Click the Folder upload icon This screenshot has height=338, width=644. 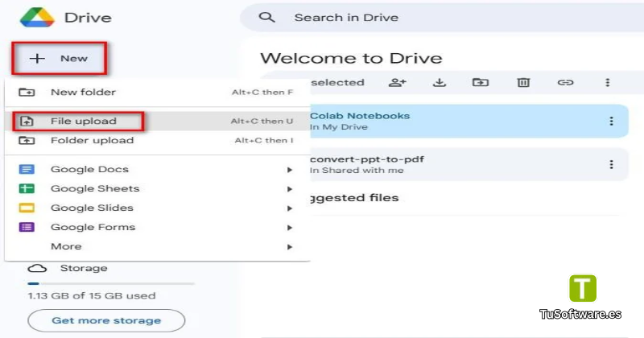tap(27, 141)
